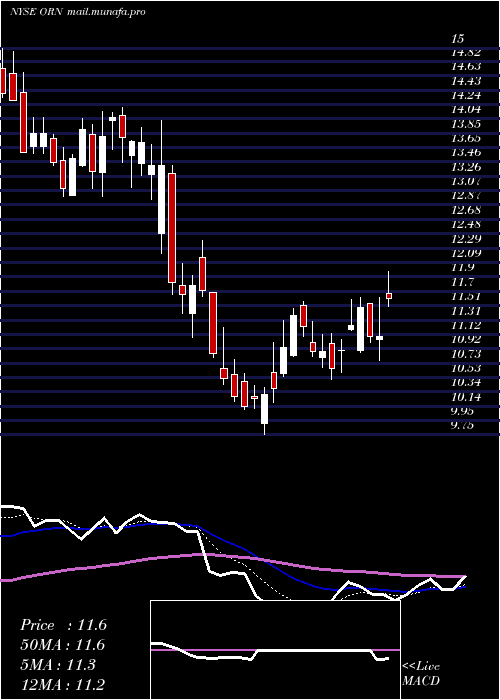Click the 50MA : 11.6 readout
The height and width of the screenshot is (700, 500).
click(x=63, y=646)
